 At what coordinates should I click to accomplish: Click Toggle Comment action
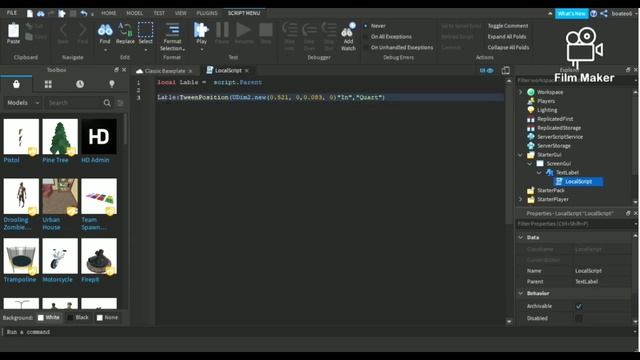click(508, 26)
